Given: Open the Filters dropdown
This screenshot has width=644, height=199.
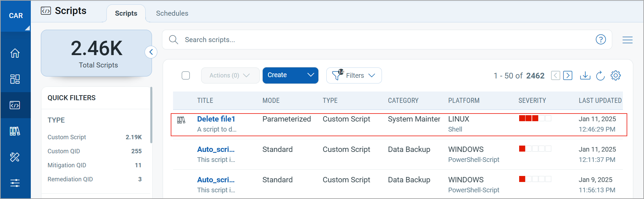Looking at the screenshot, I should [x=354, y=75].
